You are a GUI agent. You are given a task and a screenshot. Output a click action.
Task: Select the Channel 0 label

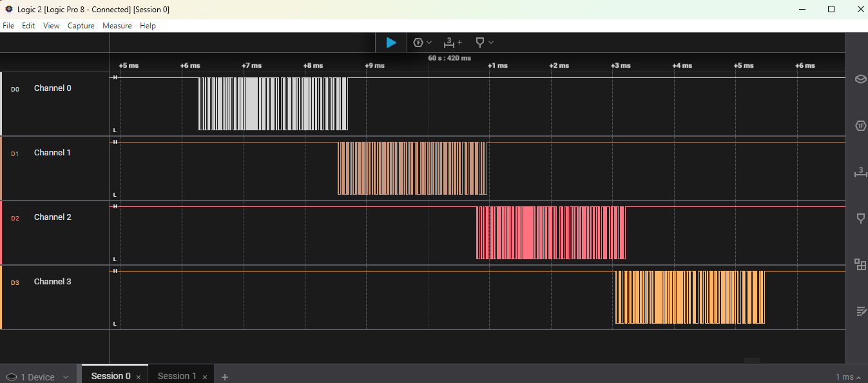click(x=53, y=88)
